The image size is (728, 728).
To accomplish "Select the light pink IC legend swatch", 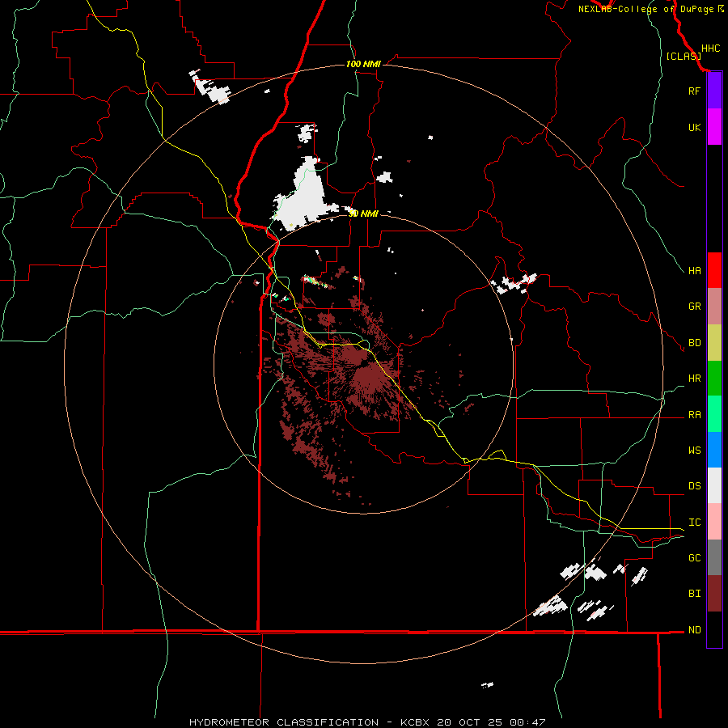I will pyautogui.click(x=714, y=522).
